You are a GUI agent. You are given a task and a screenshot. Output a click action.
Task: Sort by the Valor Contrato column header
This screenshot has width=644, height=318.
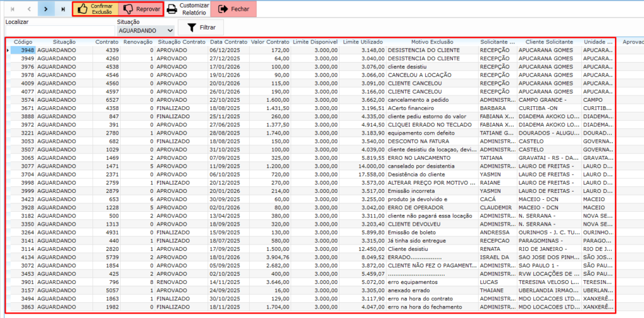click(x=270, y=41)
